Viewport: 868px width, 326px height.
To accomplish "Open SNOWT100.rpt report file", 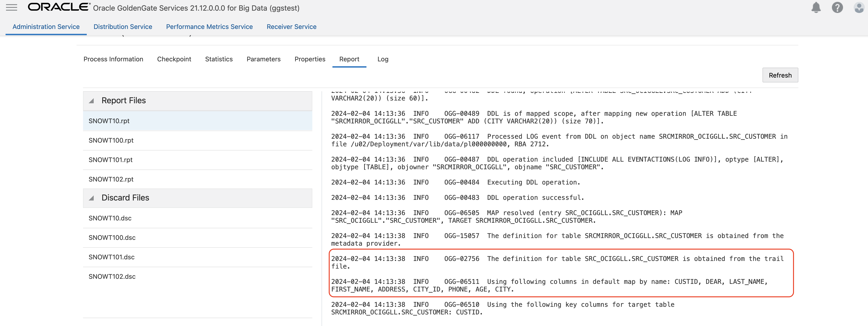I will (111, 140).
